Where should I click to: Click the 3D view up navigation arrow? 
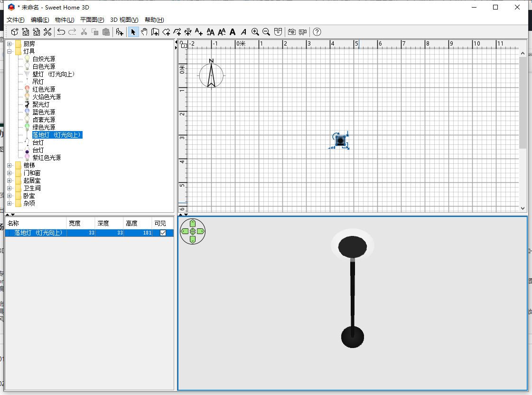pyautogui.click(x=193, y=223)
